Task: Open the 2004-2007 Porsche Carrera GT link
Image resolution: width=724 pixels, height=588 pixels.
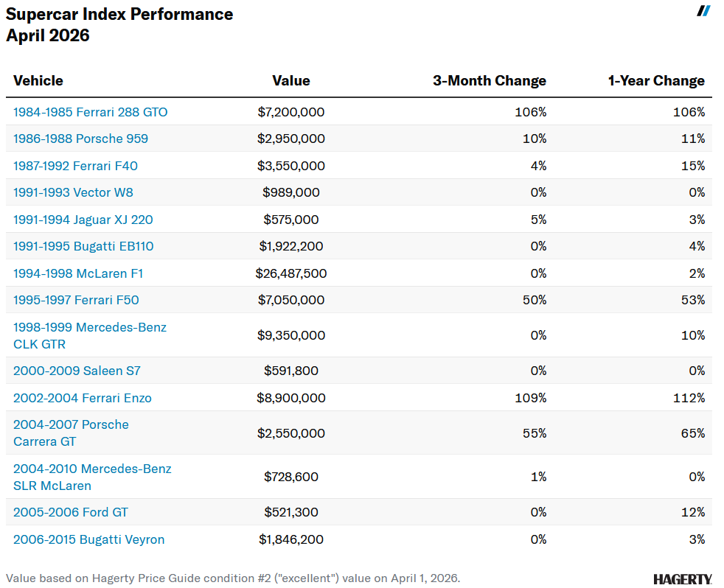Action: (x=71, y=433)
